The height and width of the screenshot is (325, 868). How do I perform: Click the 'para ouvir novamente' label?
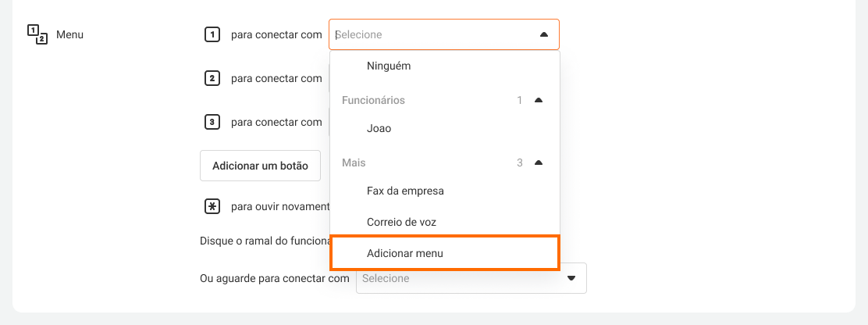tap(279, 206)
